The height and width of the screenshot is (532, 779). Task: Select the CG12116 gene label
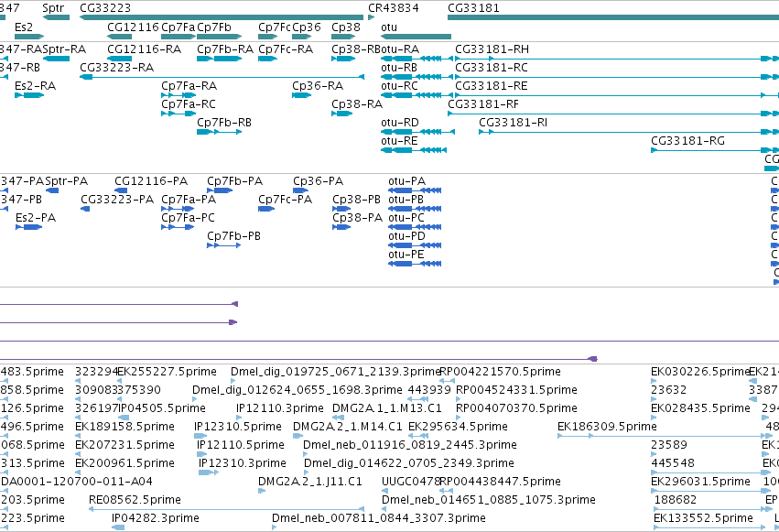[133, 27]
